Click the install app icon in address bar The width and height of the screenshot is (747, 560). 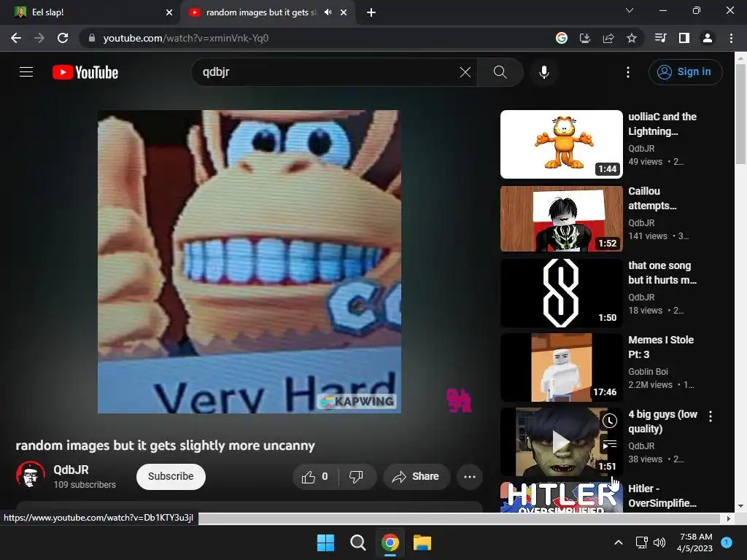(x=585, y=38)
